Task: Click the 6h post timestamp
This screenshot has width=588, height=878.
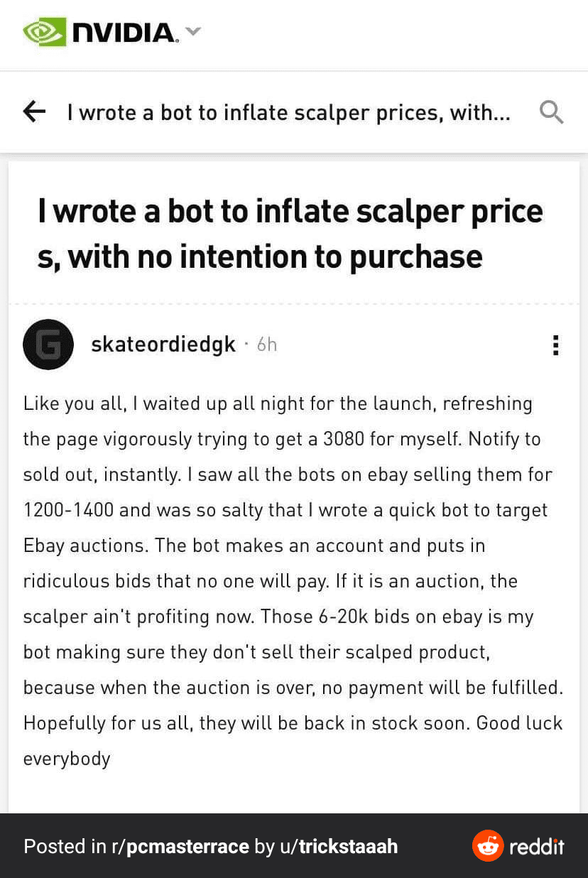Action: click(x=267, y=345)
